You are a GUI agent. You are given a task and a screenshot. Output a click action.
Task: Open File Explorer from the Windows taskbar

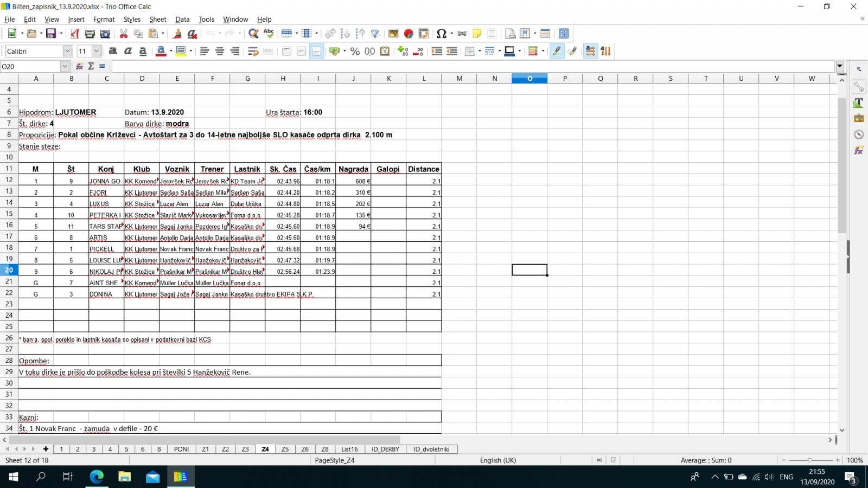125,477
